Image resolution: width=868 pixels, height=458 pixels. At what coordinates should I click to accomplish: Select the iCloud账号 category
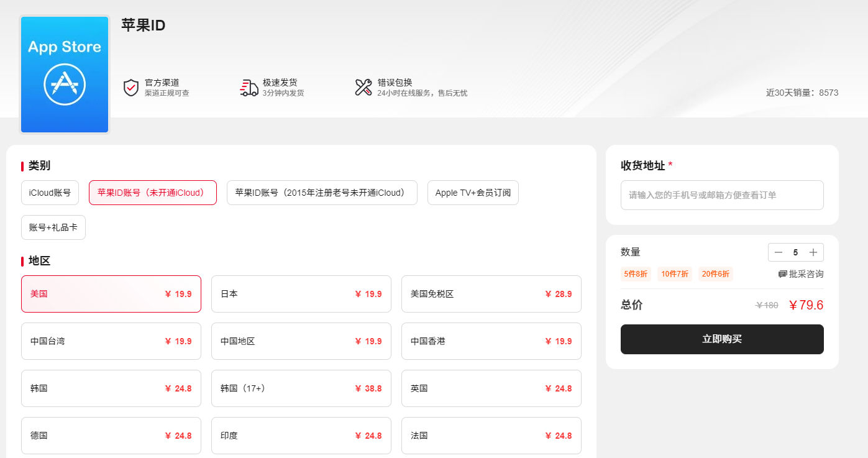(x=50, y=193)
